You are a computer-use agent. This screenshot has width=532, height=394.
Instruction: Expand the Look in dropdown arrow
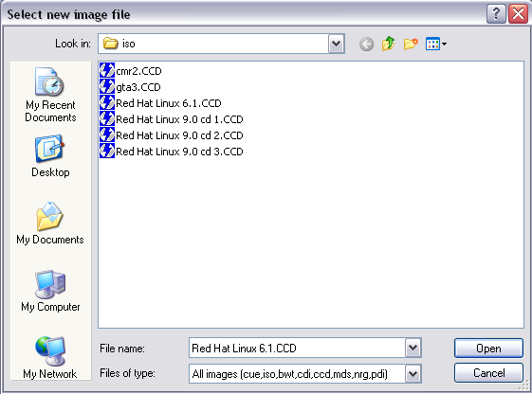(337, 44)
